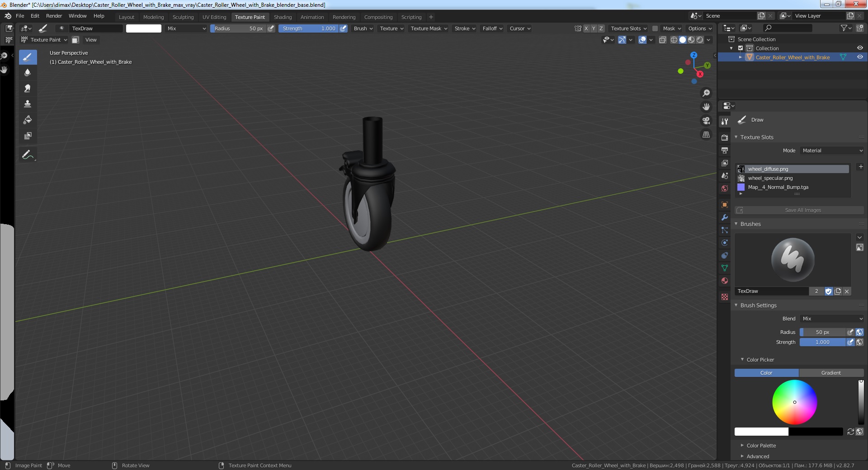Select the Soften tool
This screenshot has width=868, height=470.
coord(28,73)
